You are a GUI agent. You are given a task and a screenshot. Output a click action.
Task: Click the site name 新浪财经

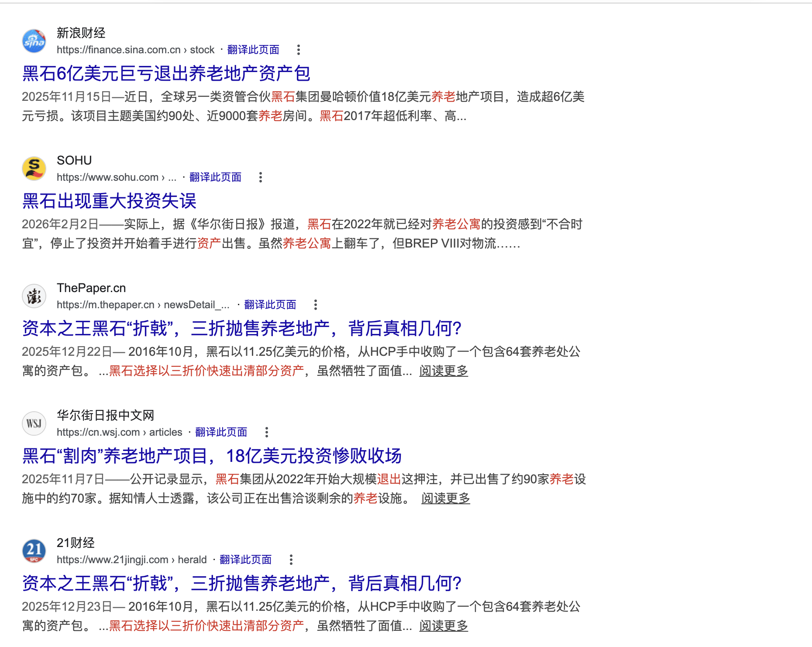coord(81,33)
